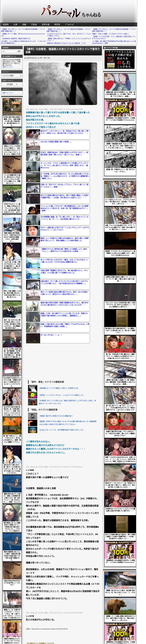The height and width of the screenshot is (644, 146).
Task: Open the 山怖 menu item
Action: pyautogui.click(x=15, y=24)
